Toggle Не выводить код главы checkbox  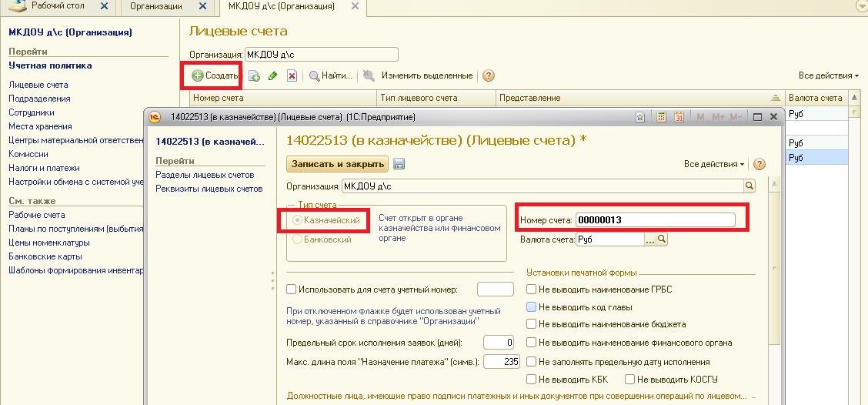[531, 307]
